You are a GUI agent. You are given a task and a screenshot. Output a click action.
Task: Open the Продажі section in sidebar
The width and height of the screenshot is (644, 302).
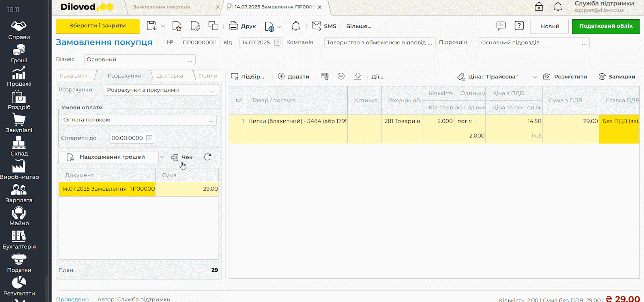click(x=19, y=77)
